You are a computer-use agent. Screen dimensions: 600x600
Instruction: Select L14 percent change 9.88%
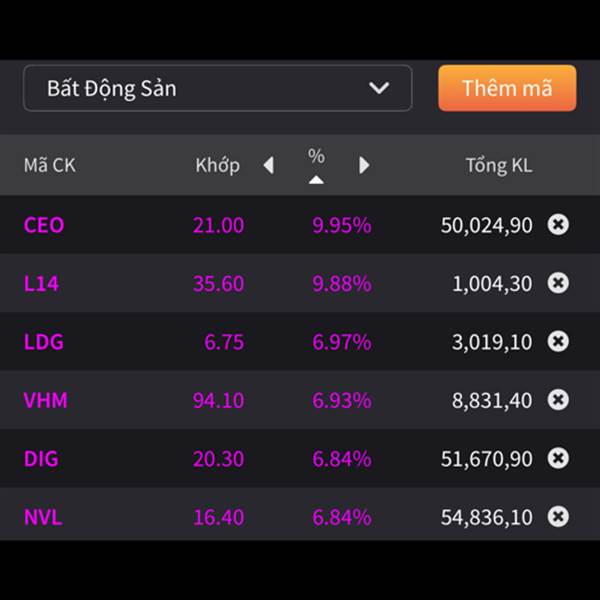click(342, 283)
